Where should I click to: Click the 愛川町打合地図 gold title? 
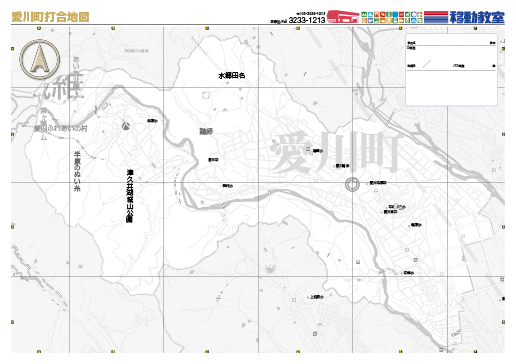51,17
